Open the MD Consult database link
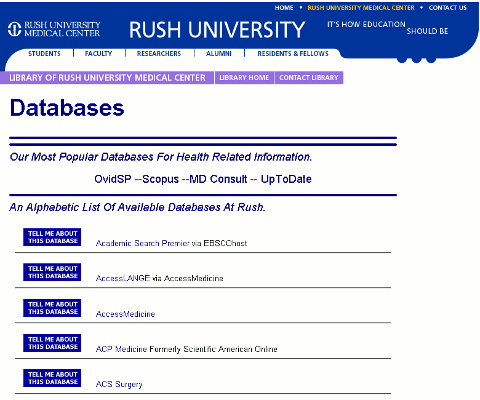 pos(218,179)
